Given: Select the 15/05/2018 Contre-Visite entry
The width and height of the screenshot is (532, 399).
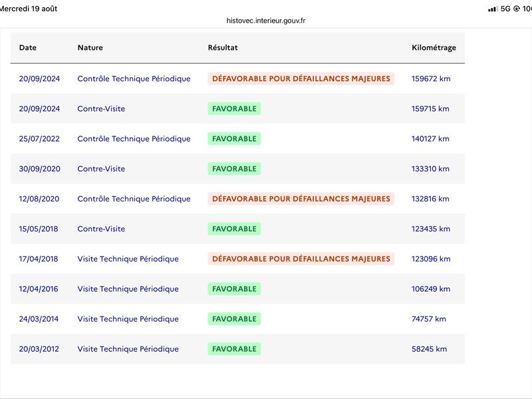Looking at the screenshot, I should click(237, 229).
